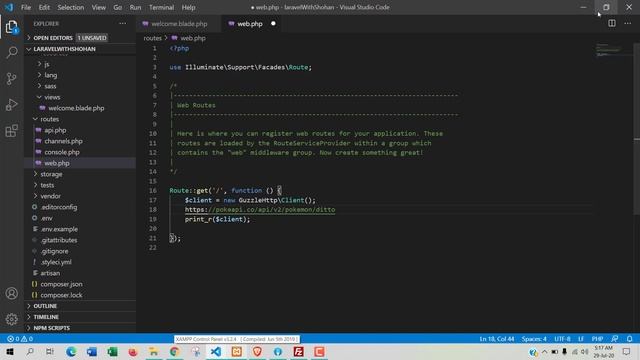Open the Search view in activity bar
Image resolution: width=640 pixels, height=360 pixels.
[12, 52]
